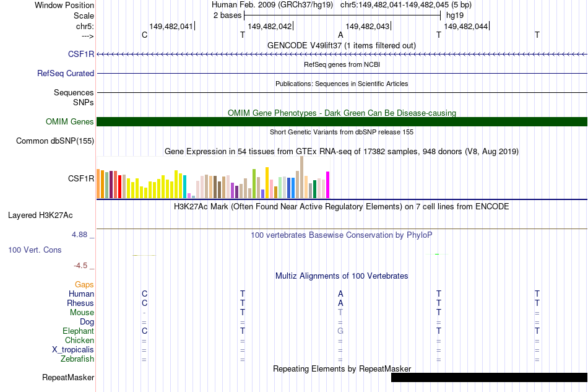Click the Elephant species label
The width and height of the screenshot is (588, 392).
(79, 331)
